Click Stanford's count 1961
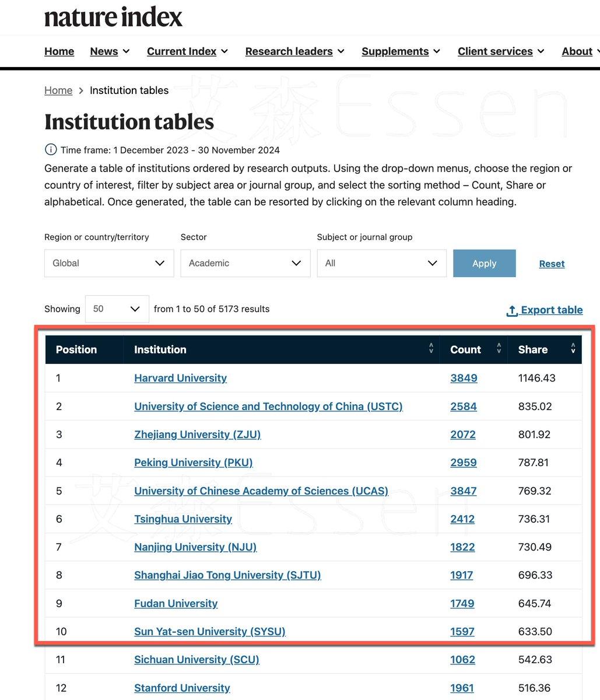The width and height of the screenshot is (600, 700). pyautogui.click(x=462, y=688)
